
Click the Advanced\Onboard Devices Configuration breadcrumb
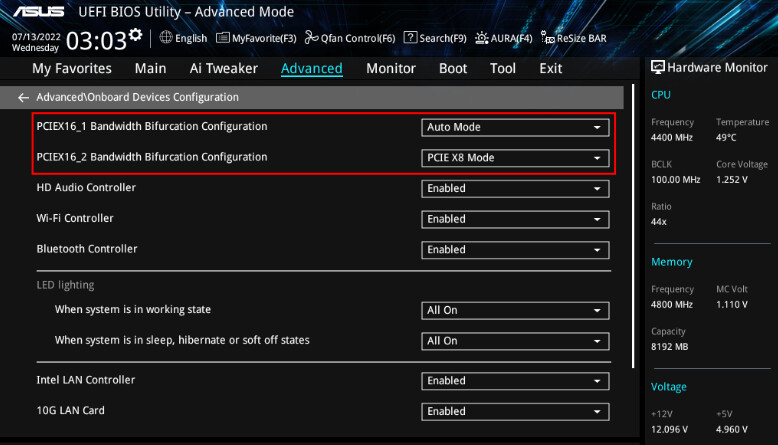click(x=137, y=97)
